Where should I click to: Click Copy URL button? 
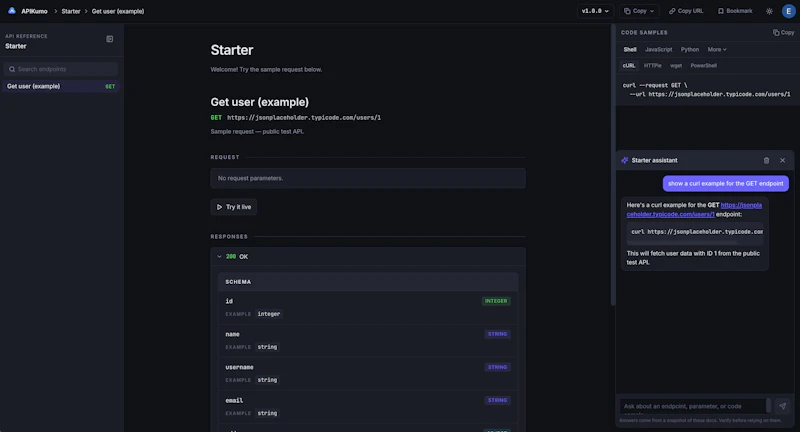coord(686,11)
